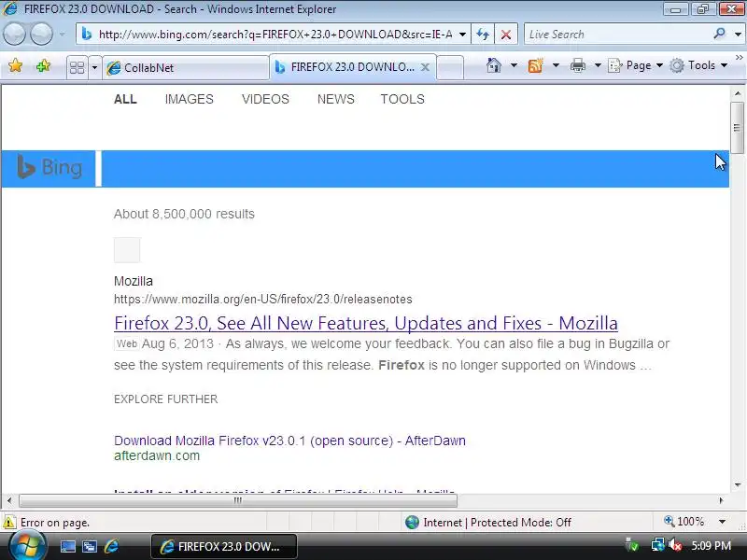The image size is (747, 560).
Task: Click the Refresh button beside address bar
Action: 483,35
